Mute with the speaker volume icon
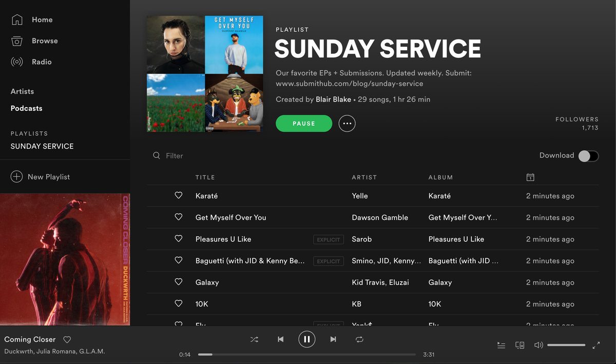Viewport: 616px width, 364px height. coord(538,345)
